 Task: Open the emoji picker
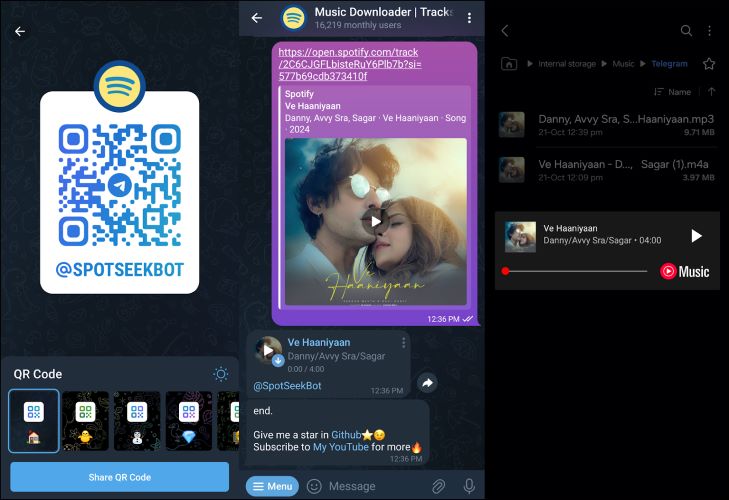[x=314, y=486]
